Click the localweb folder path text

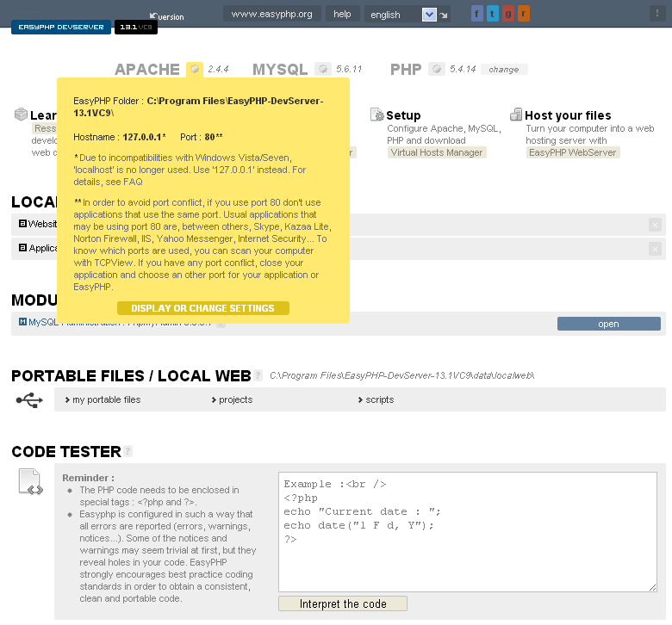coord(402,375)
